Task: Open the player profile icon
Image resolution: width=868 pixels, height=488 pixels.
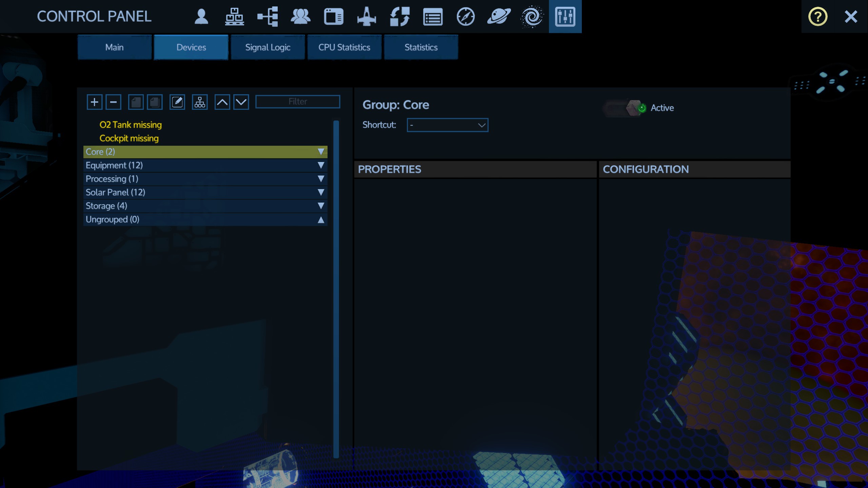Action: point(201,17)
